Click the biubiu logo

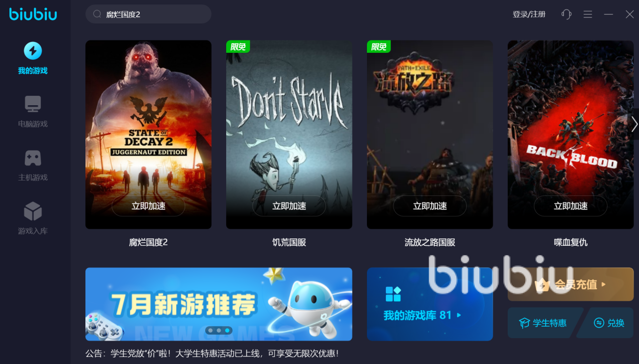coord(33,14)
